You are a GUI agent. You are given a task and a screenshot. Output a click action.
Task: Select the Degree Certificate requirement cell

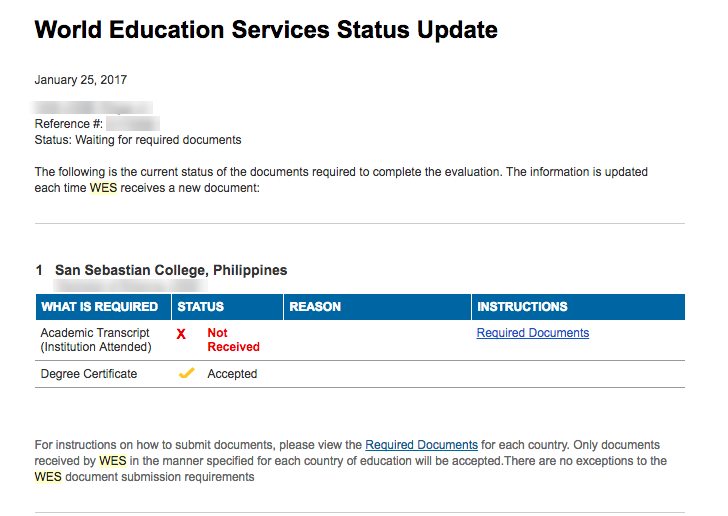(89, 374)
